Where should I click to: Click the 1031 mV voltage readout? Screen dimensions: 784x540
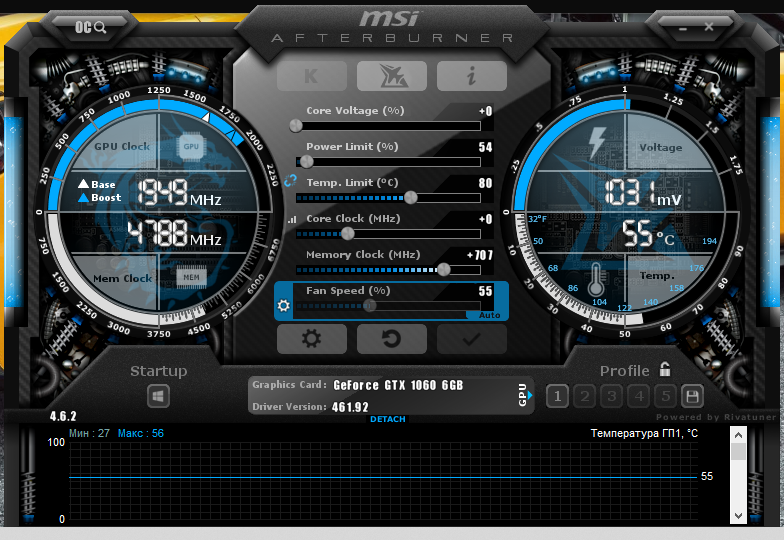tap(643, 193)
